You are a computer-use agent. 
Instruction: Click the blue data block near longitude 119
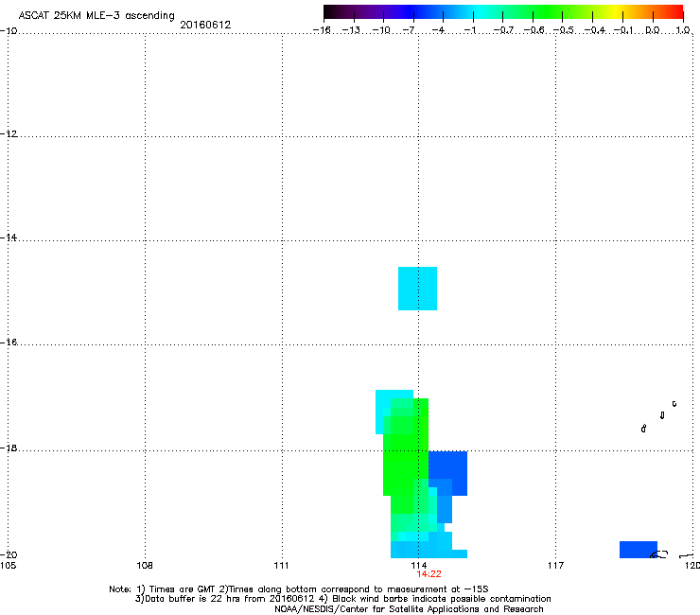[x=638, y=550]
